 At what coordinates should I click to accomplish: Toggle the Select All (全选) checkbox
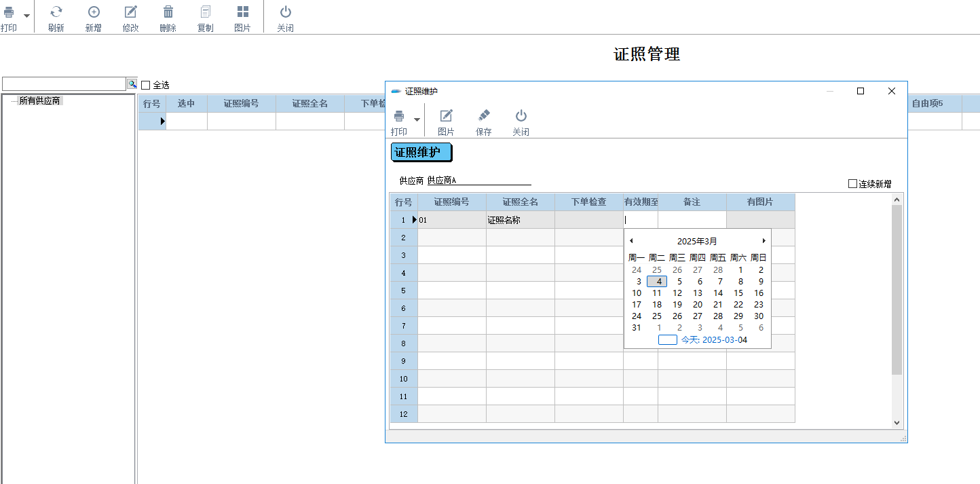[145, 85]
